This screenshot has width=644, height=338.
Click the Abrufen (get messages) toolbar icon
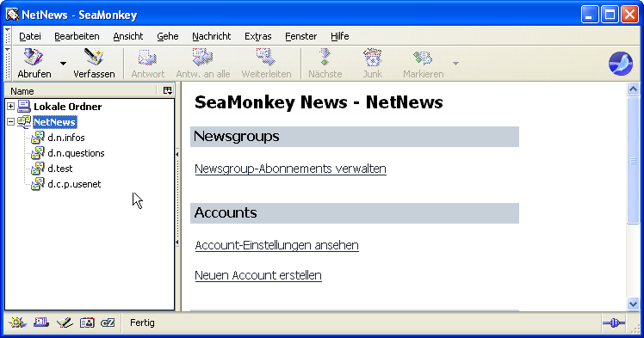(34, 58)
